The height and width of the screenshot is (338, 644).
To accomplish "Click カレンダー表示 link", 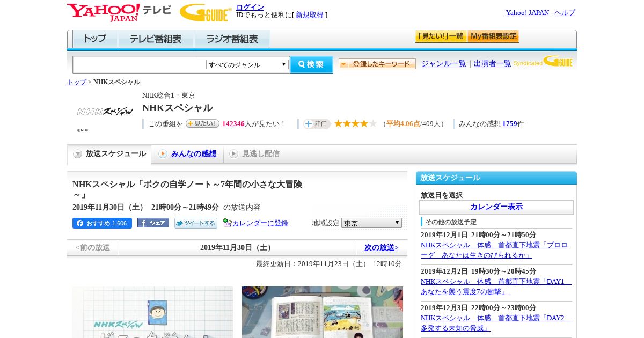I will click(496, 207).
